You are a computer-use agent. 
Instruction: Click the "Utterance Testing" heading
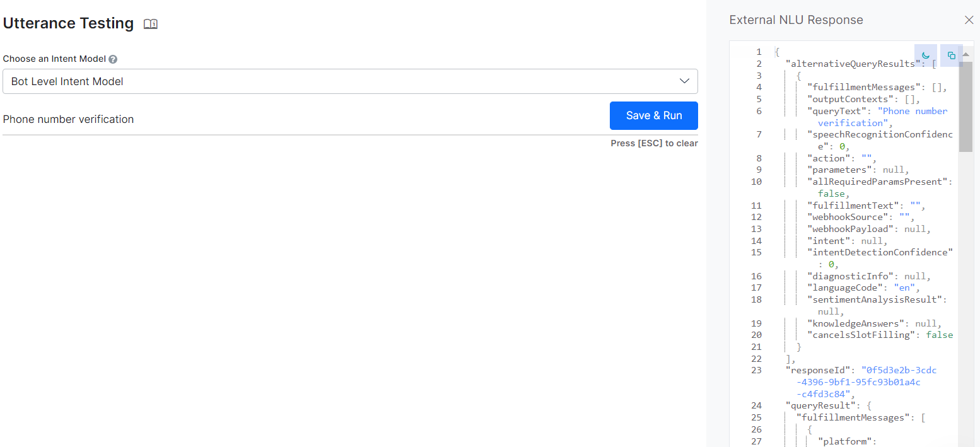pyautogui.click(x=68, y=23)
